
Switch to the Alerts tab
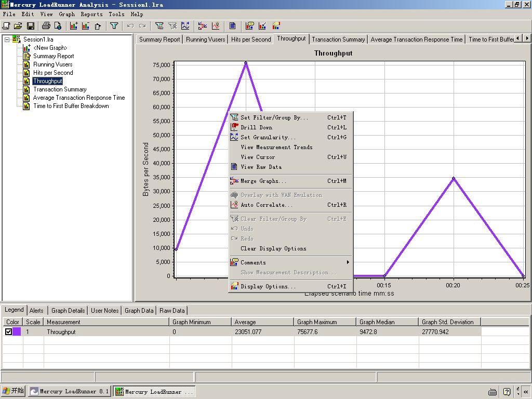click(36, 311)
